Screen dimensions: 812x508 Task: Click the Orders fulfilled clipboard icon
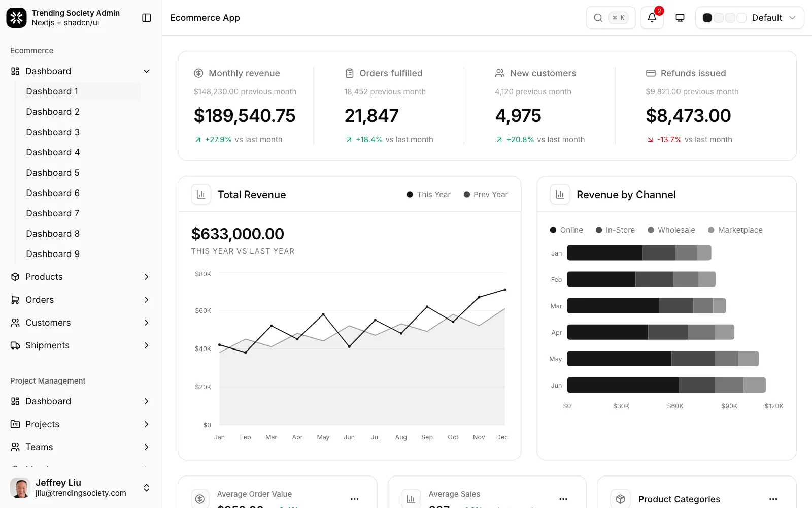coord(349,73)
